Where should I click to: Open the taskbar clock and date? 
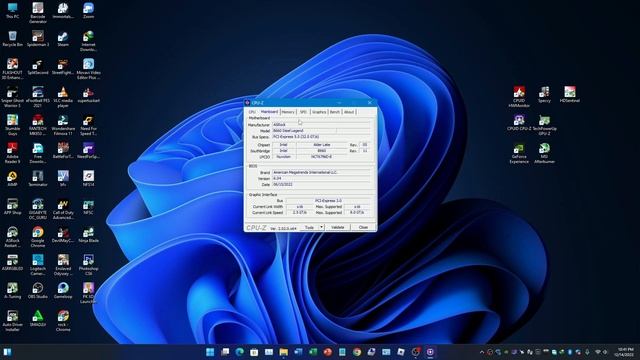pyautogui.click(x=625, y=352)
